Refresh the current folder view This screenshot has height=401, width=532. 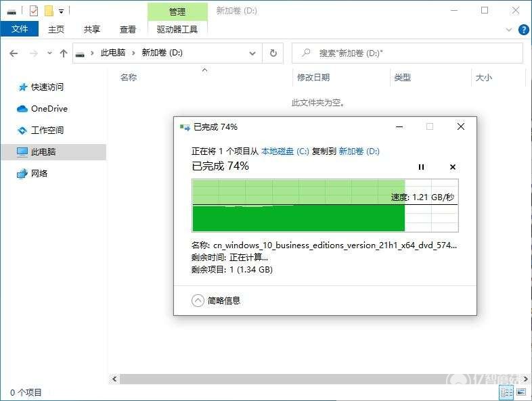click(x=273, y=53)
